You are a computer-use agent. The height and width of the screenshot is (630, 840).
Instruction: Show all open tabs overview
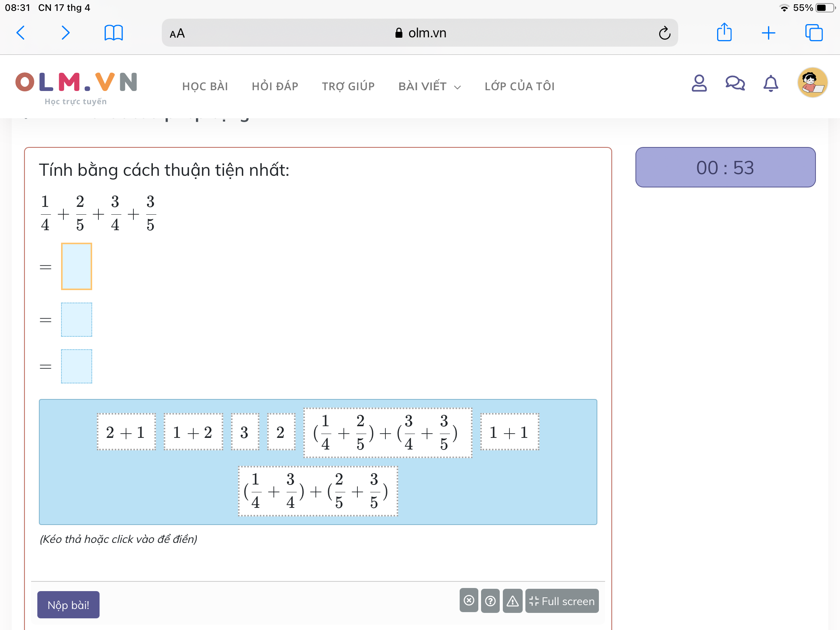pyautogui.click(x=814, y=33)
